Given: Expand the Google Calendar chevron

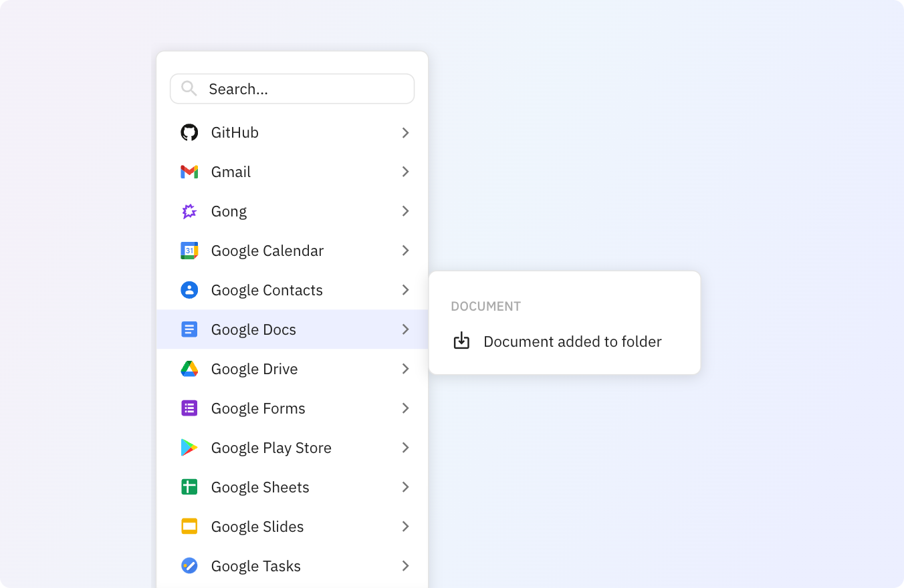Looking at the screenshot, I should 405,251.
